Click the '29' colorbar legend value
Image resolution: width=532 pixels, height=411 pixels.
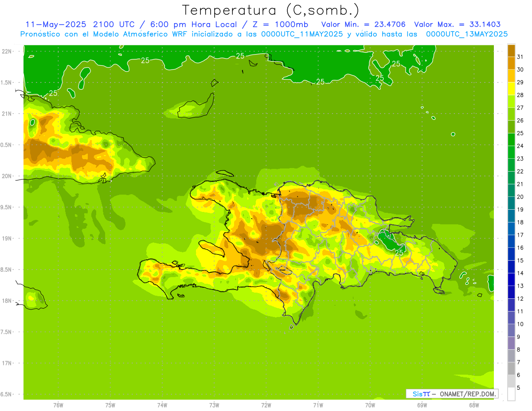(520, 82)
